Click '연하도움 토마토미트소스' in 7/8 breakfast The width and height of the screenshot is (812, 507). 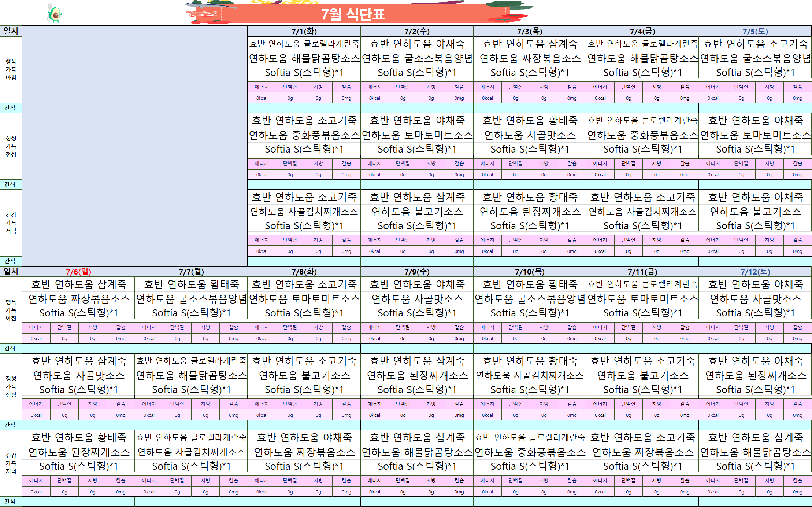[x=304, y=299]
